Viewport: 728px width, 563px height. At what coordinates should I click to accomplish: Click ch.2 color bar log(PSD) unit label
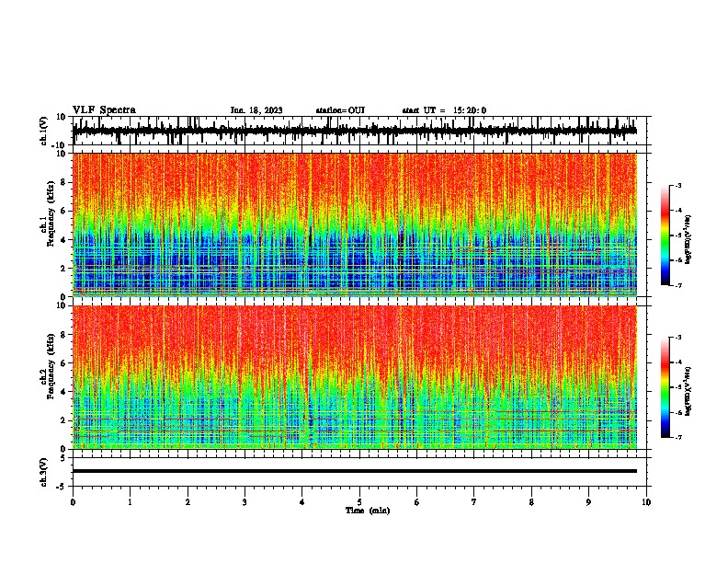point(688,392)
